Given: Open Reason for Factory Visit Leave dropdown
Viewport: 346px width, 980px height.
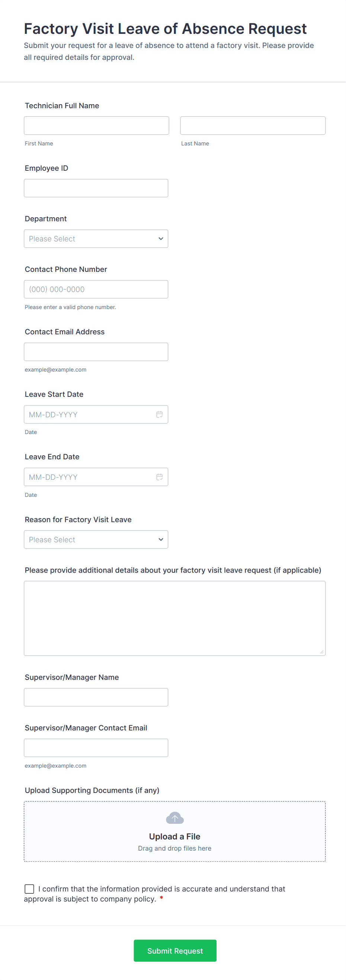Looking at the screenshot, I should coord(92,539).
